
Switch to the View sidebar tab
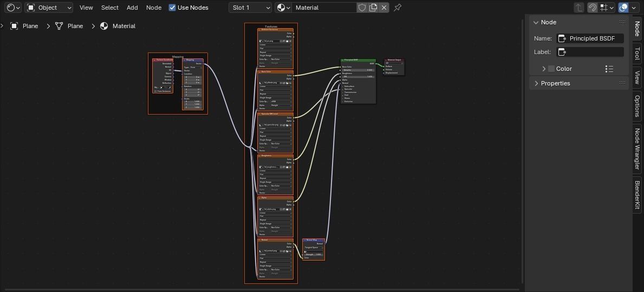(x=637, y=77)
